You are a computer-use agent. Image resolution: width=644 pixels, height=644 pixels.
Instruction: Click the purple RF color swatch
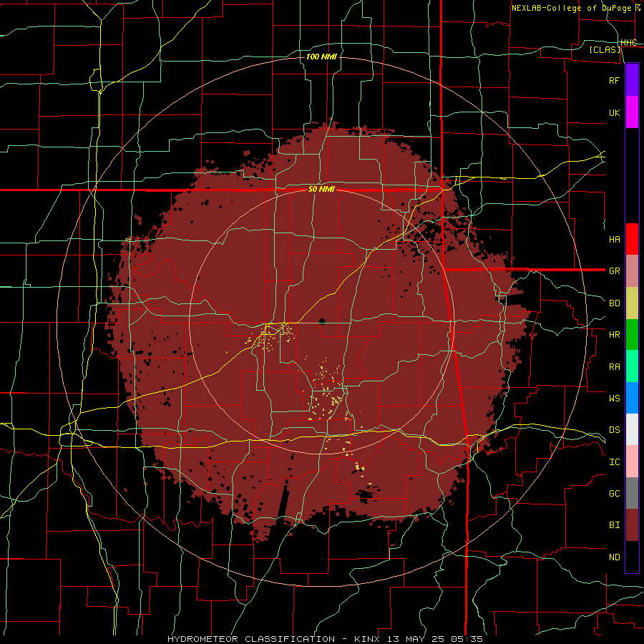click(x=632, y=80)
